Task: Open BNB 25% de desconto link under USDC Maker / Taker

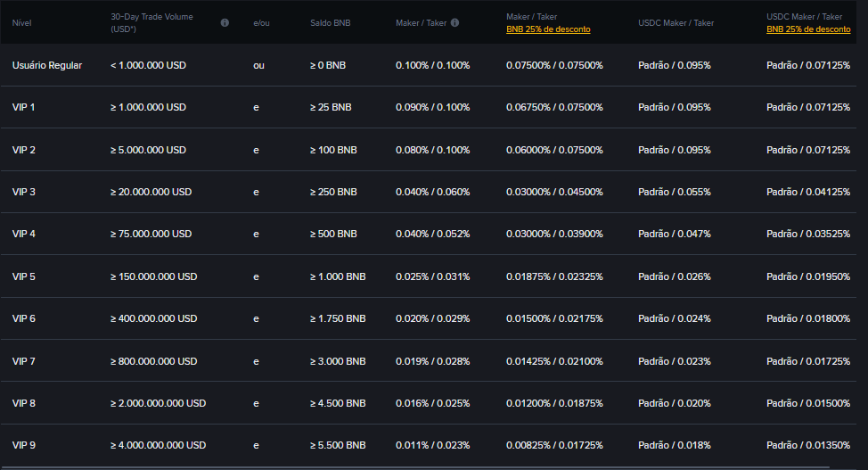Action: click(x=808, y=29)
